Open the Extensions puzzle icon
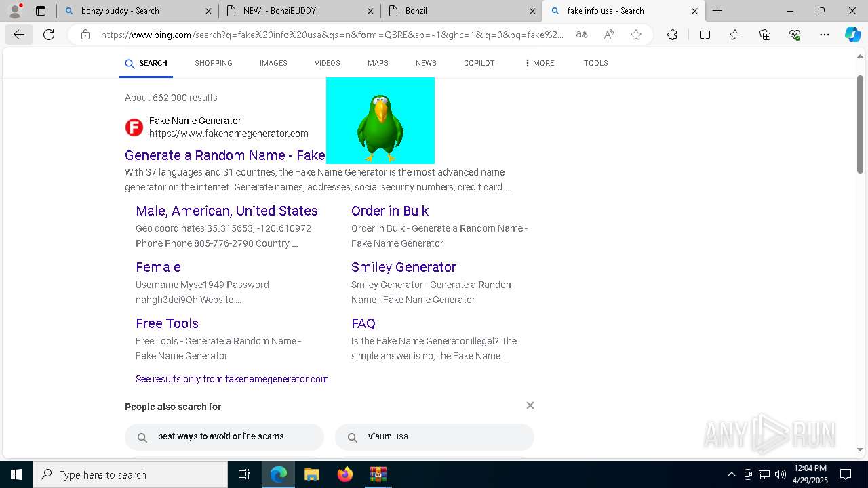 (672, 35)
